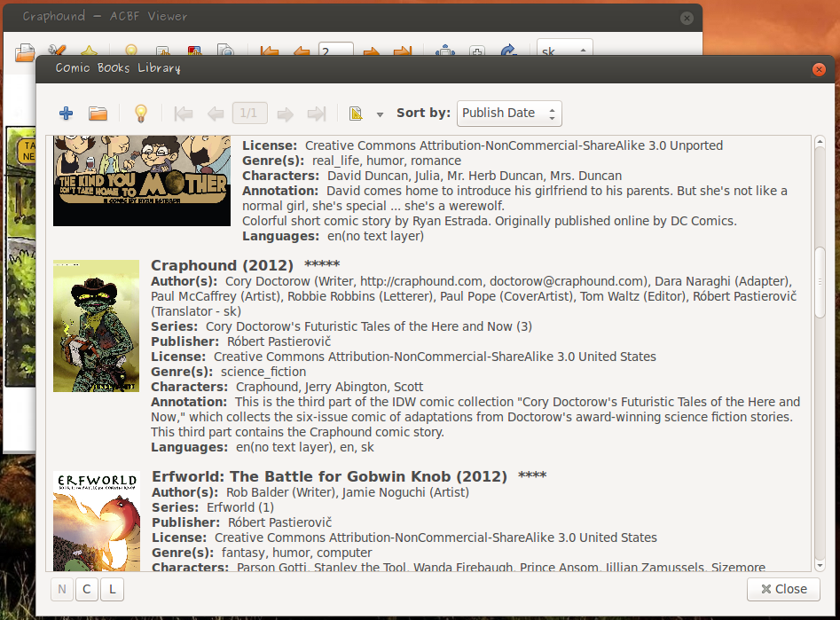Click the scroll down arrow of library list
The height and width of the screenshot is (620, 840).
tap(820, 565)
